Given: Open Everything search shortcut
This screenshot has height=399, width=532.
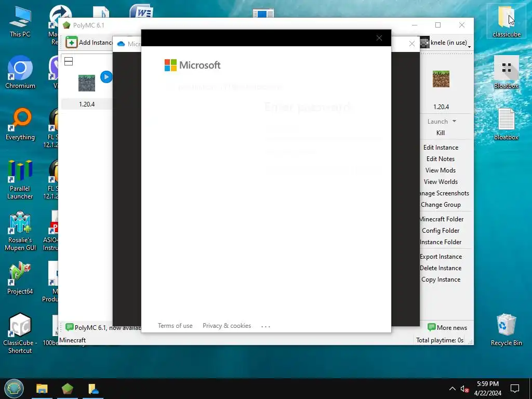Looking at the screenshot, I should click(20, 124).
